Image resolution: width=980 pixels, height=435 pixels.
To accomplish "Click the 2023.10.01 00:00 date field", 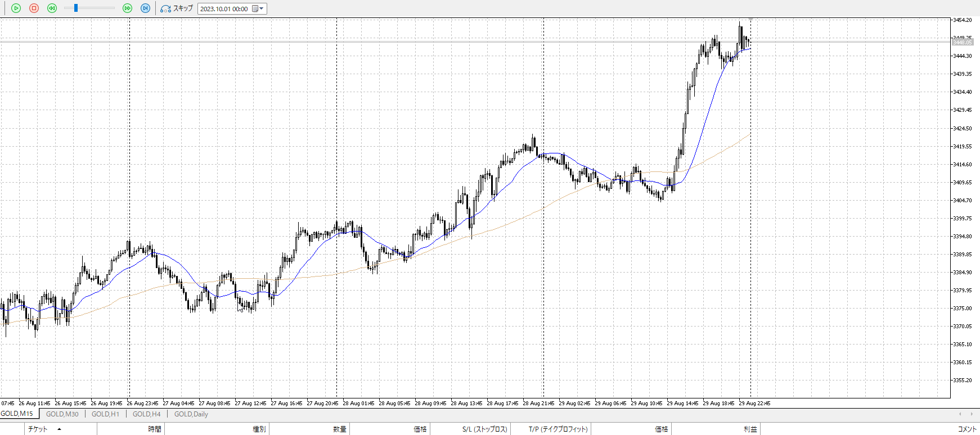I will [x=224, y=9].
